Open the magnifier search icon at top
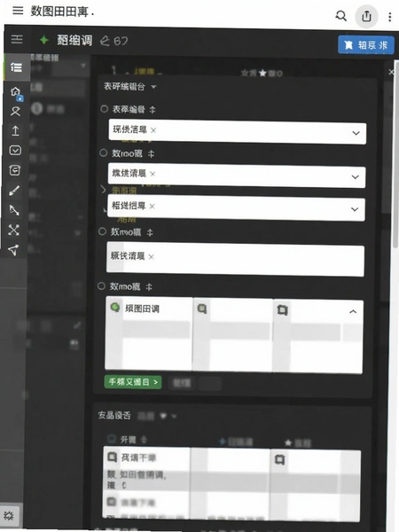The image size is (399, 532). (x=340, y=16)
